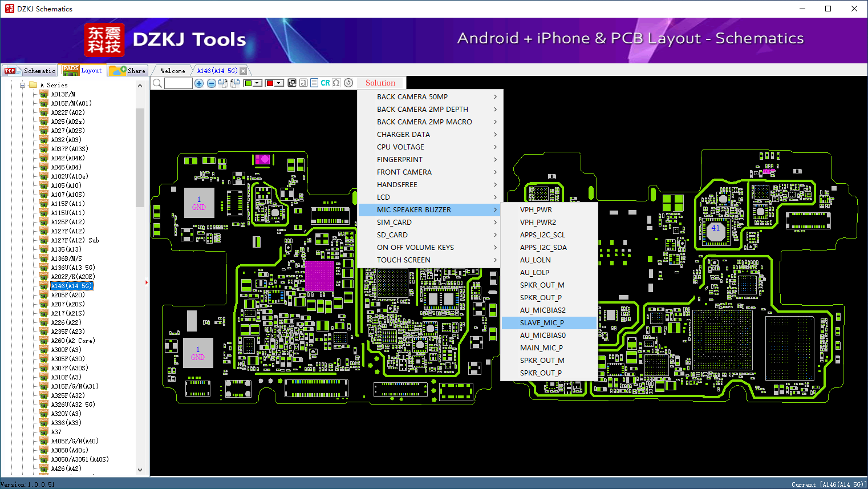Click the magnifier search icon in the toolbar
This screenshot has height=489, width=868.
pos(157,83)
